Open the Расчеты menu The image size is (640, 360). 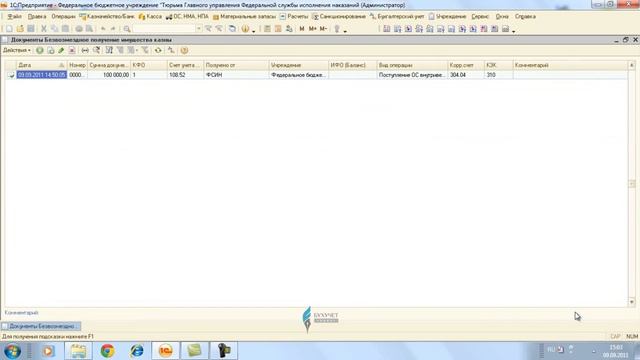(x=294, y=16)
